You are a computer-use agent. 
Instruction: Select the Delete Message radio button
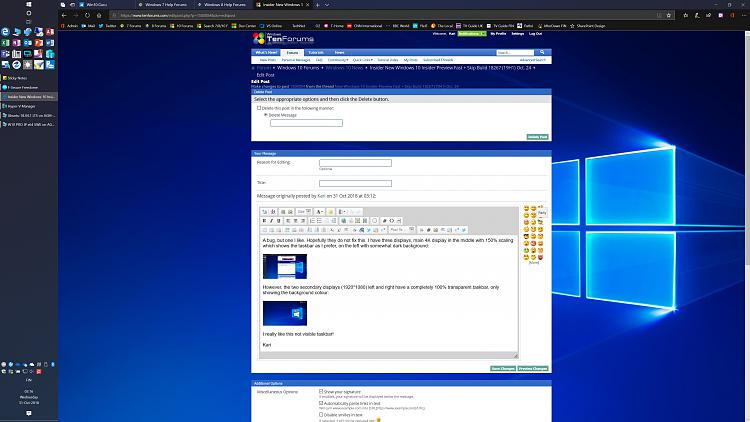(x=265, y=115)
